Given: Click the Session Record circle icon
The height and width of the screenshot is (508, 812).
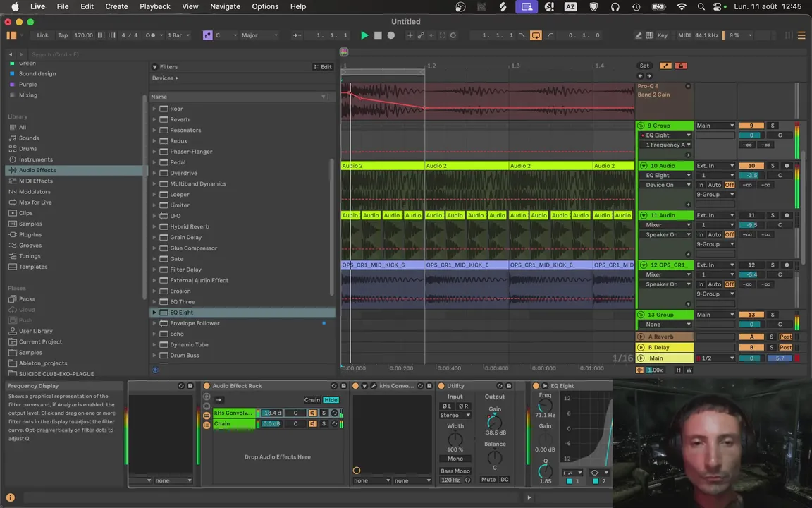Looking at the screenshot, I should click(x=453, y=35).
